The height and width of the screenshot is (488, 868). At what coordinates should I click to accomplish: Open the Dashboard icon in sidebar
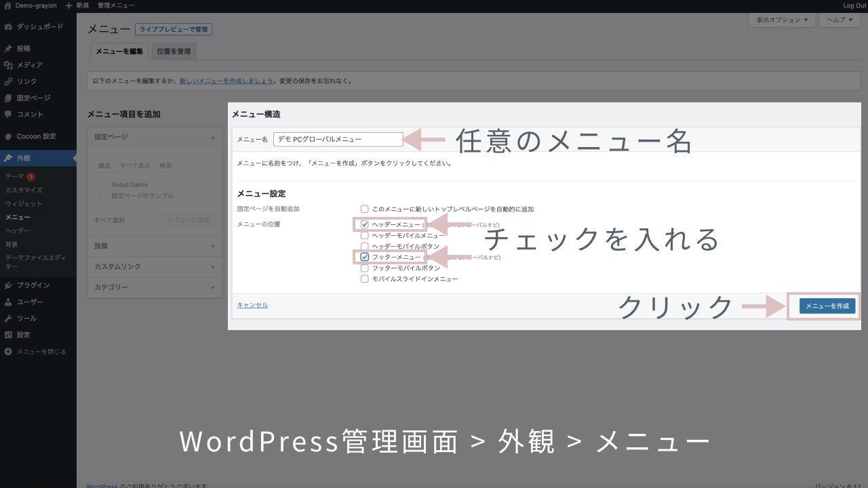(x=7, y=27)
